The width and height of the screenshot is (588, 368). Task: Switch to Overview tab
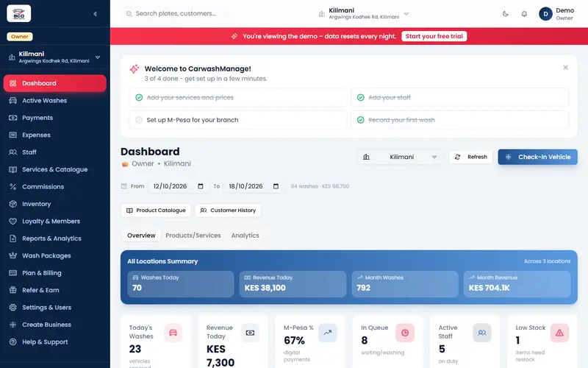coord(141,236)
